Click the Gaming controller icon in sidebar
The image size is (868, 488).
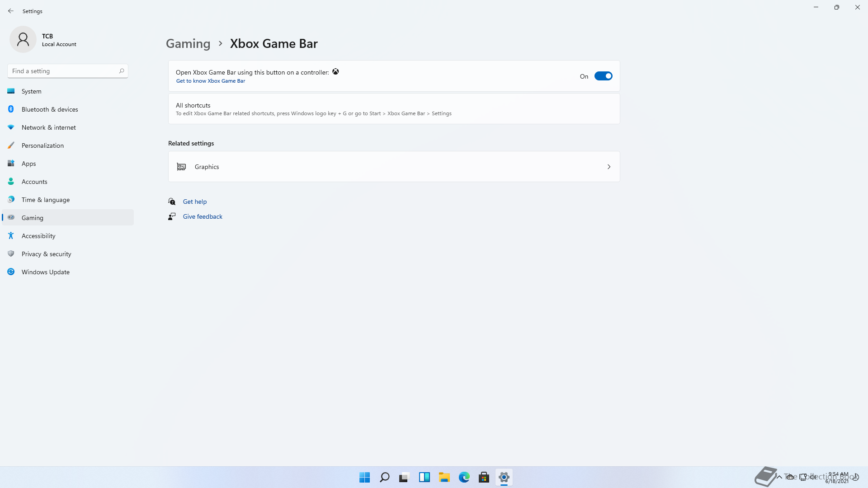(x=11, y=218)
